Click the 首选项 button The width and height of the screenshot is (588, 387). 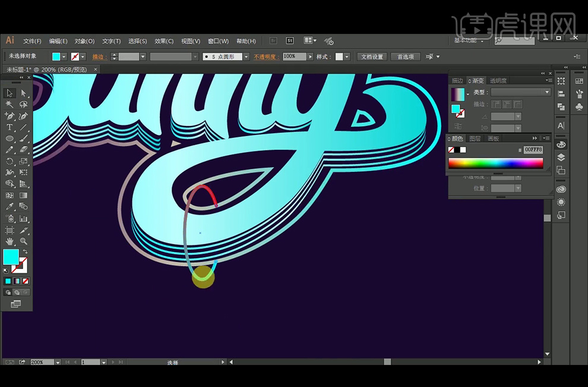point(406,56)
